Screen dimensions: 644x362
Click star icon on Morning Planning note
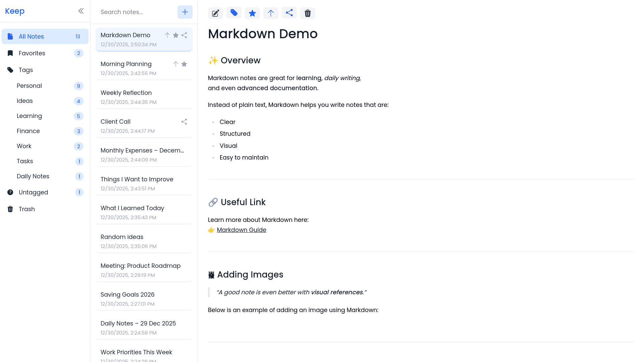[x=184, y=64]
